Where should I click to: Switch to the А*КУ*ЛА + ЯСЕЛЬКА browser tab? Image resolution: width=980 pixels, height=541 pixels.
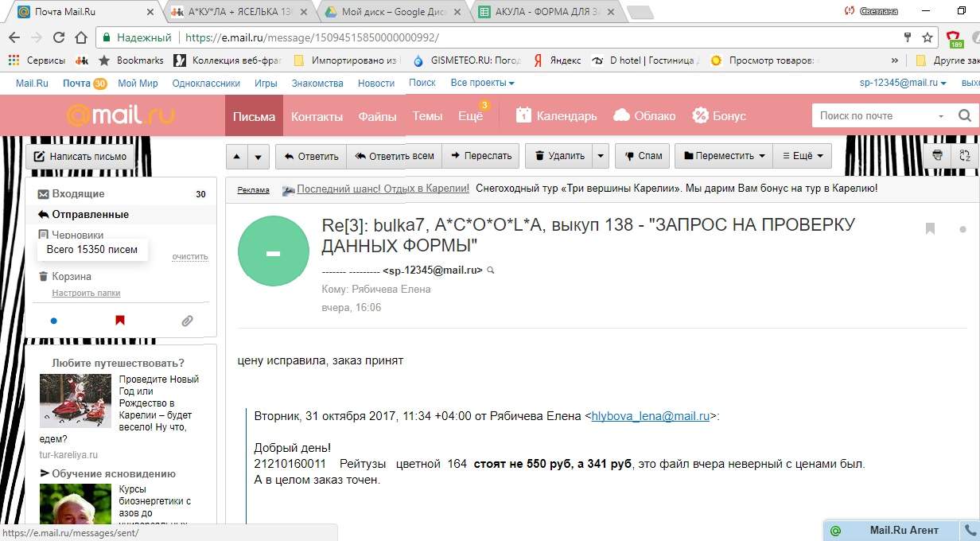(239, 12)
